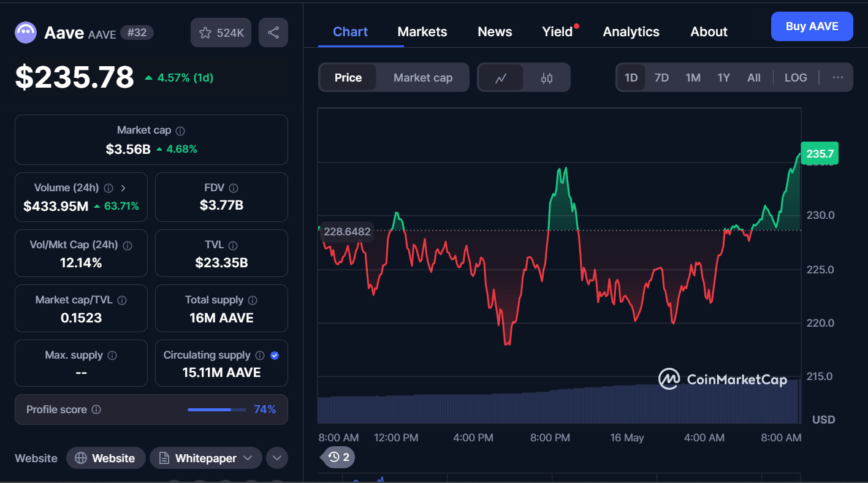Select the Price toggle

point(348,78)
